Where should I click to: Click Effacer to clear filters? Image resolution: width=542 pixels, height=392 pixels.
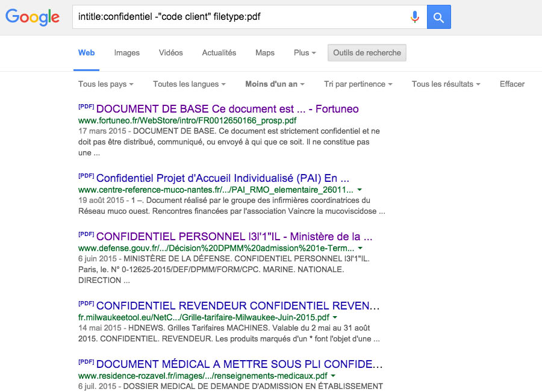[512, 84]
